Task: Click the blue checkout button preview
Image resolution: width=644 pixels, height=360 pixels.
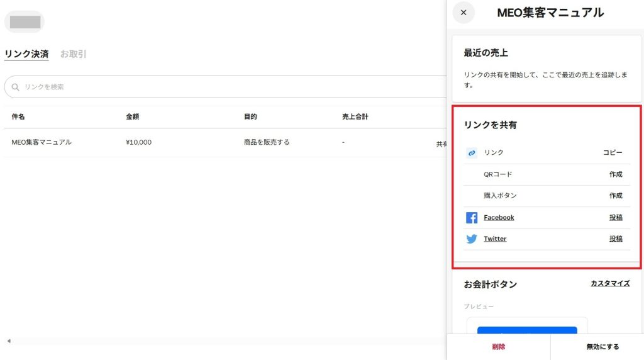Action: (527, 330)
